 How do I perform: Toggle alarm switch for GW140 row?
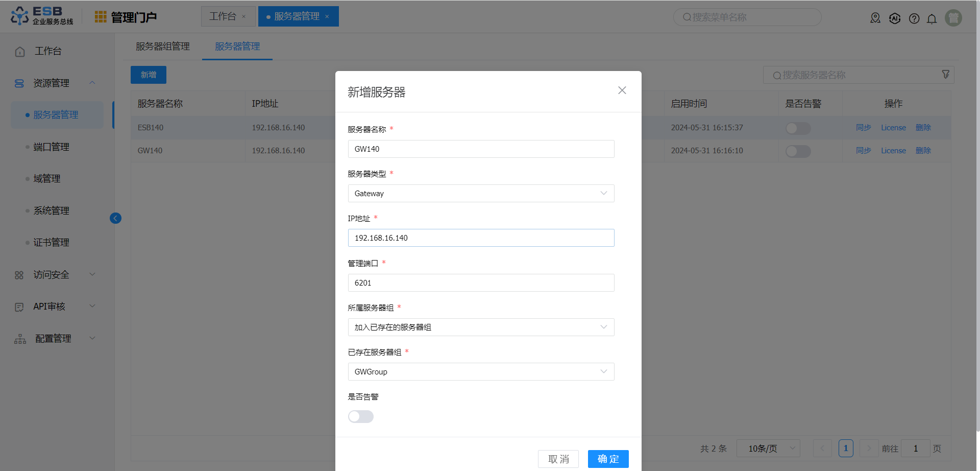click(x=798, y=151)
